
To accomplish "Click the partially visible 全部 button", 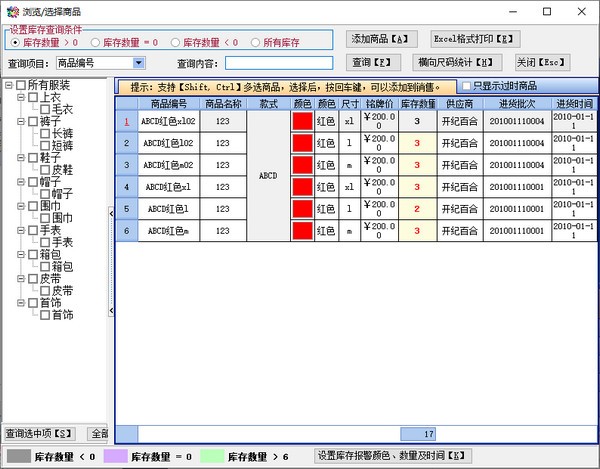I will point(98,433).
